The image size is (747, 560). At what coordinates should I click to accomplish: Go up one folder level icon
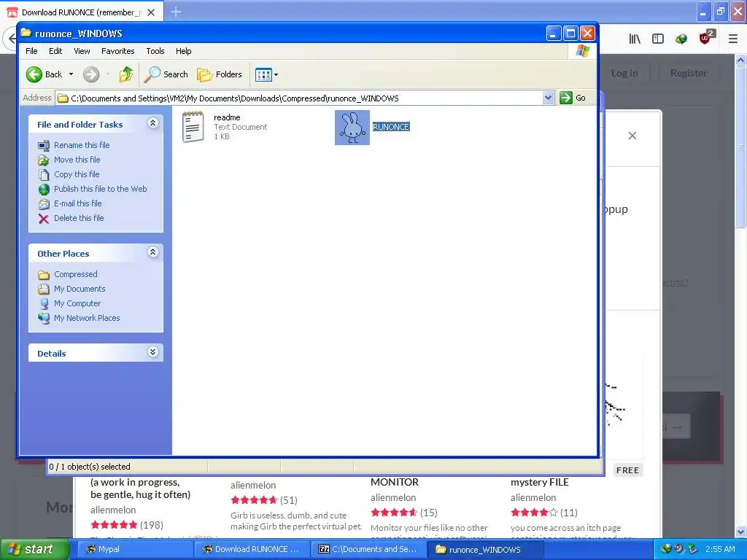[125, 74]
